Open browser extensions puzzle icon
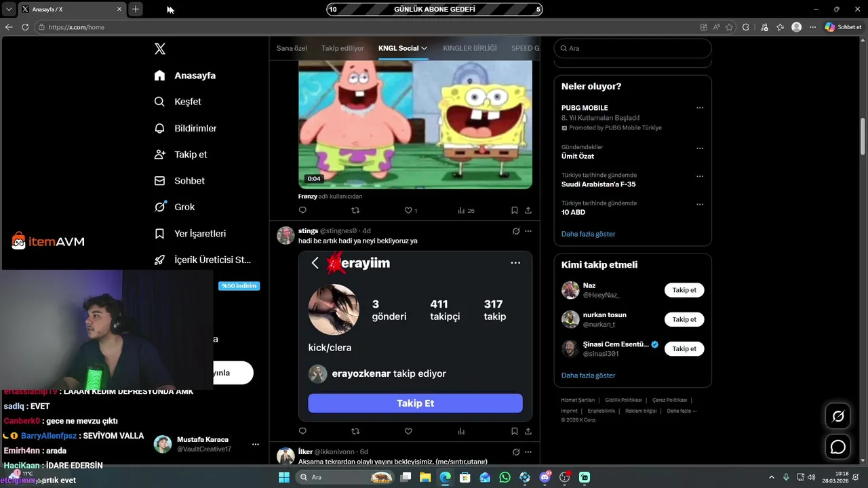The image size is (868, 488). [746, 27]
